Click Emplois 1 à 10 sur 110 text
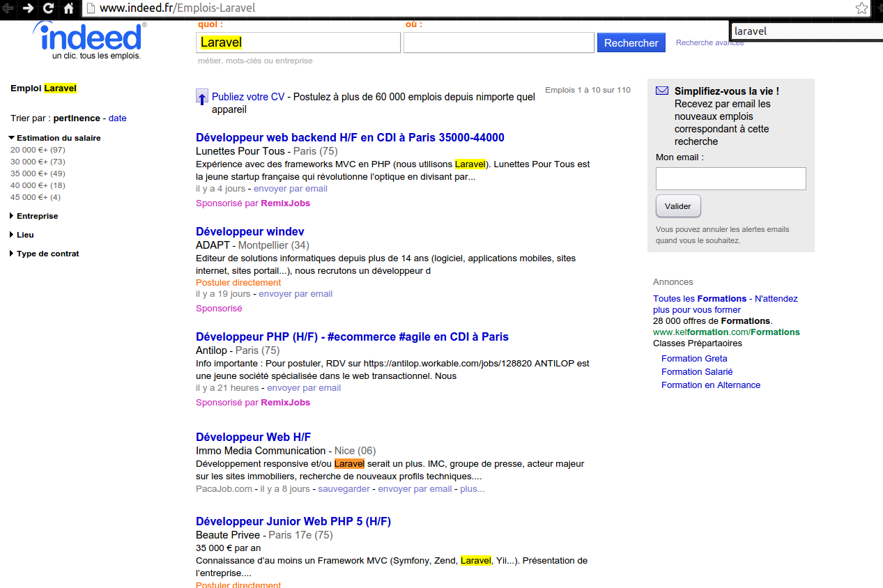The height and width of the screenshot is (588, 883). pyautogui.click(x=588, y=90)
